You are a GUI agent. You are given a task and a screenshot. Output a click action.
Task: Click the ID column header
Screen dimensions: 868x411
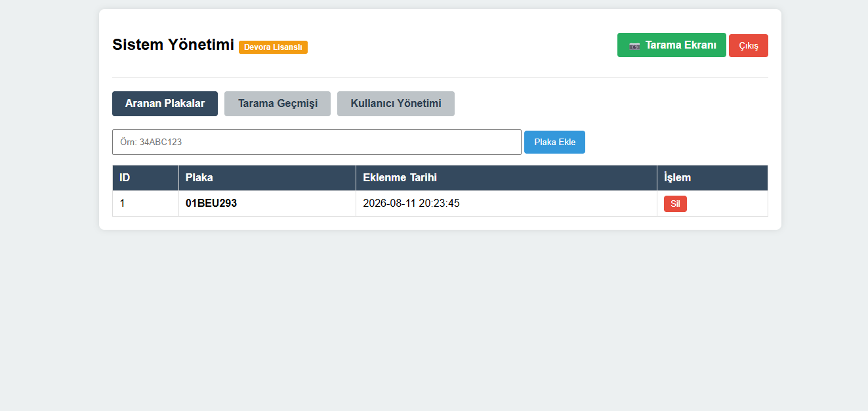click(146, 178)
